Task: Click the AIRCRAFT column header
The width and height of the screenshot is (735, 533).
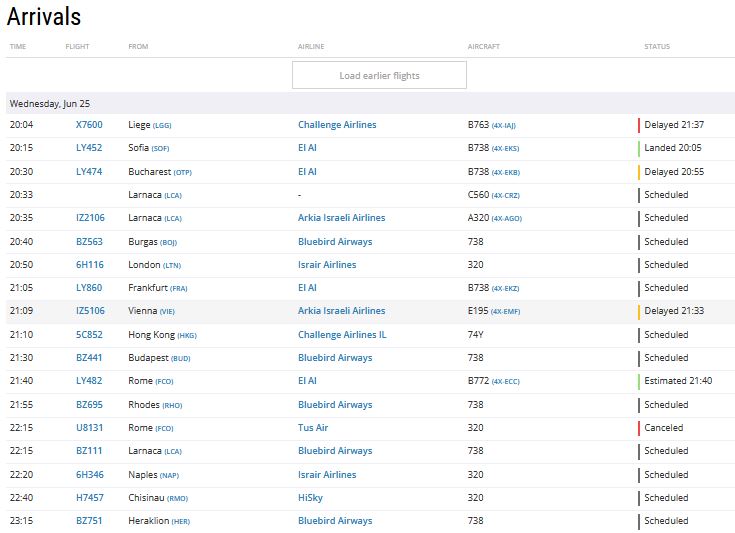Action: (x=483, y=46)
